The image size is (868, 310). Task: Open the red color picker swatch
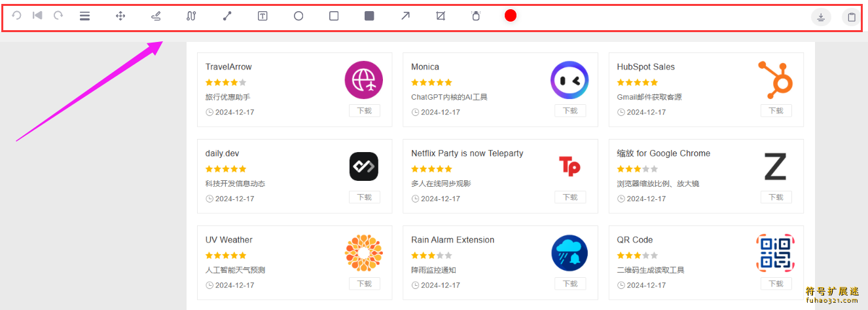511,16
